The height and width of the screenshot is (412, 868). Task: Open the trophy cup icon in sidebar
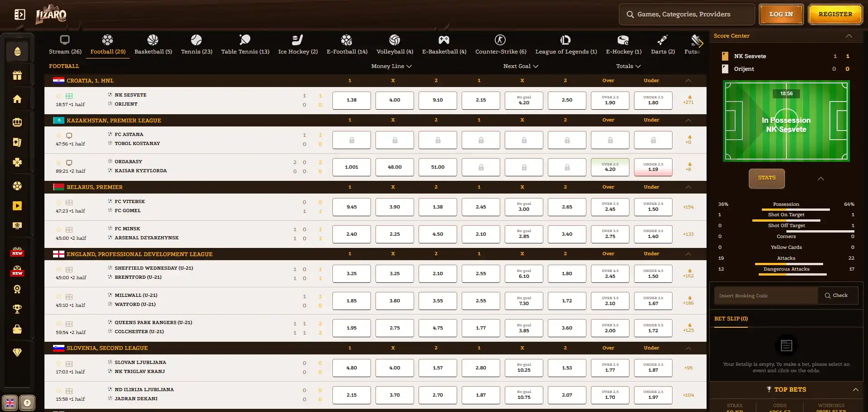pyautogui.click(x=17, y=309)
